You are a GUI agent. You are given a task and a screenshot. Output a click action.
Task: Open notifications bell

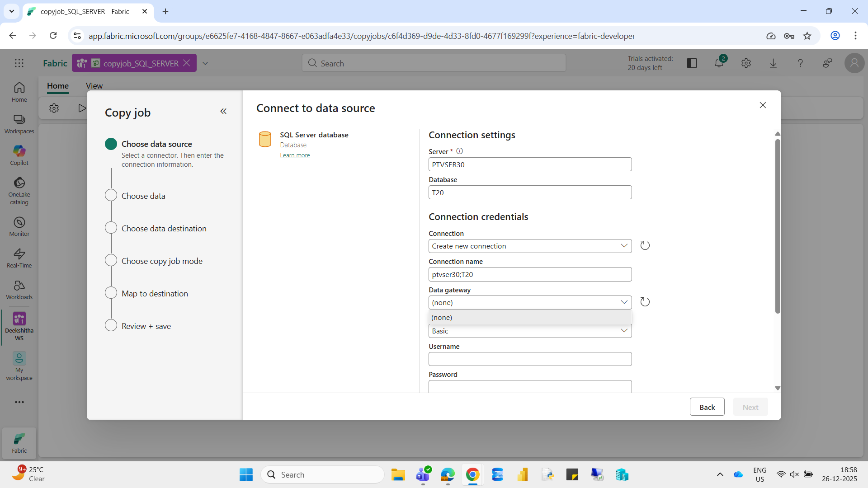click(x=719, y=63)
